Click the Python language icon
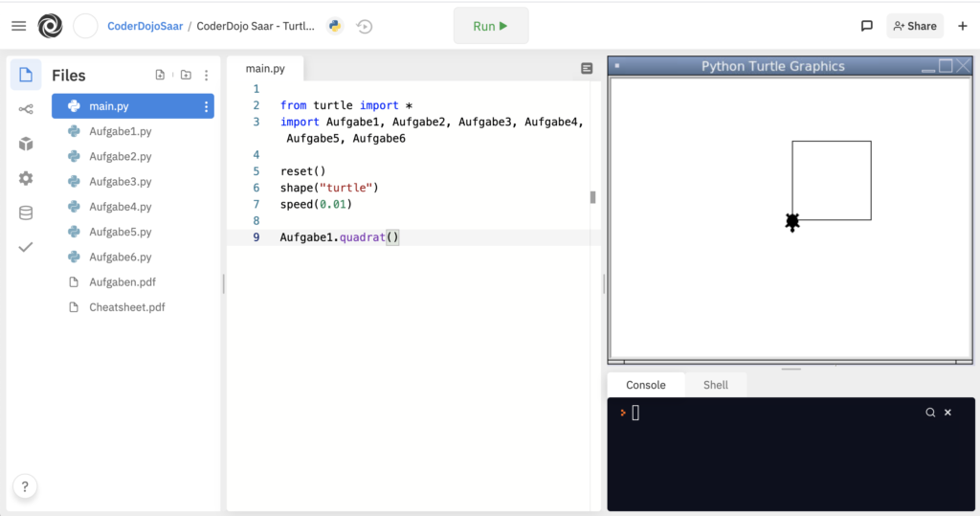The width and height of the screenshot is (980, 516). (x=335, y=26)
